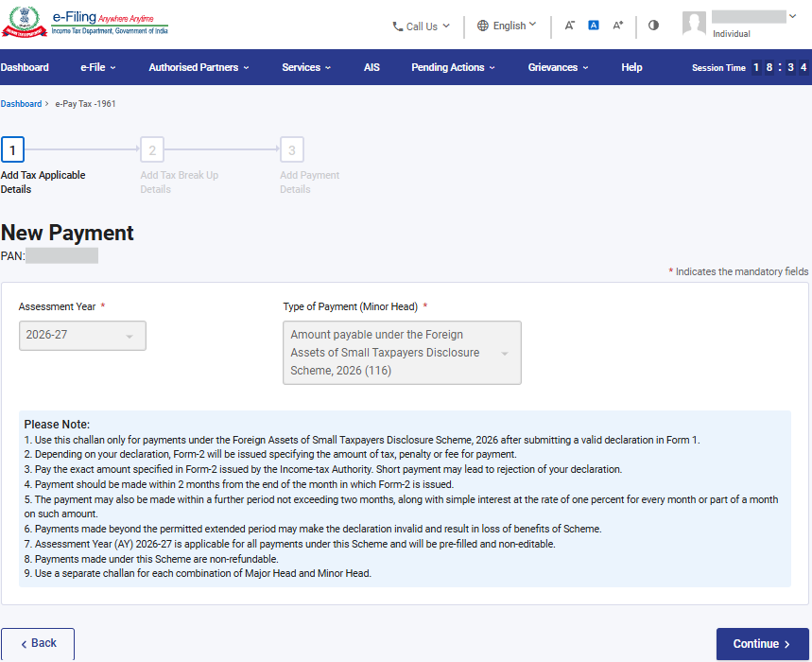Toggle the high contrast mode icon
The height and width of the screenshot is (662, 812).
[653, 25]
